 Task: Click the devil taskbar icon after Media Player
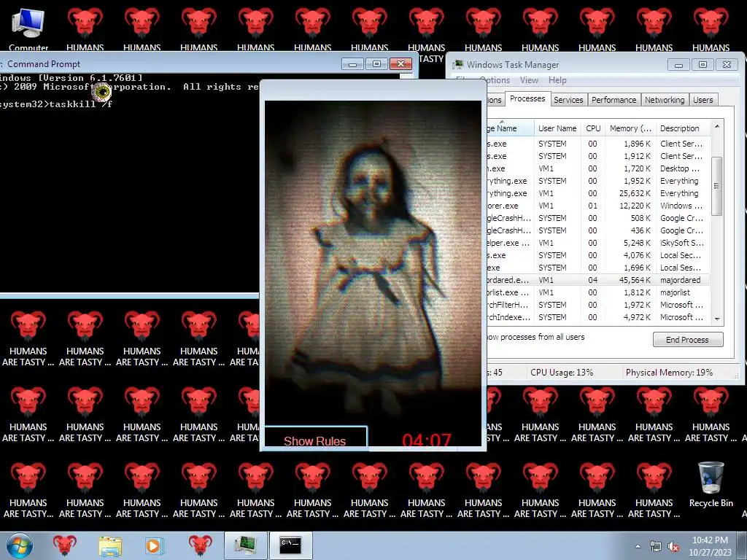(x=200, y=545)
